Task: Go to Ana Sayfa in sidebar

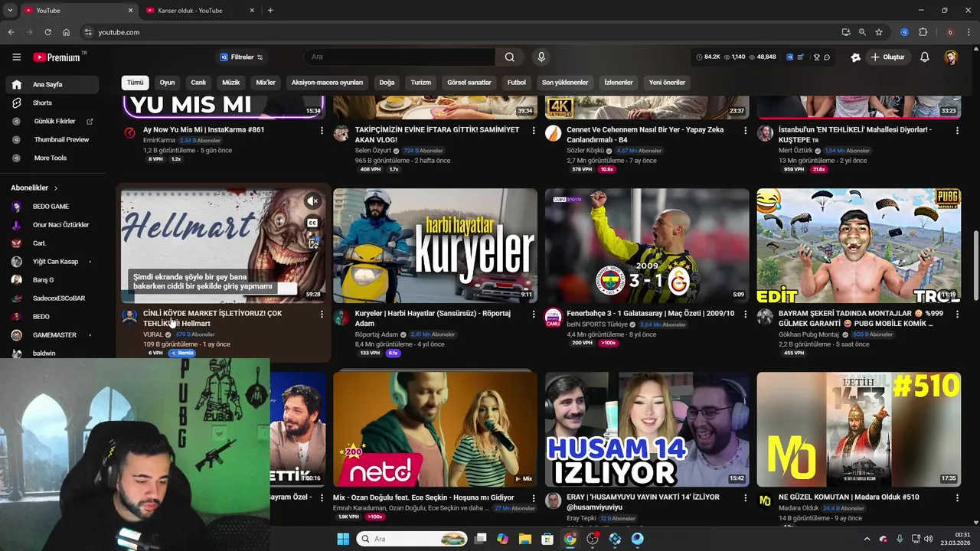Action: click(52, 84)
